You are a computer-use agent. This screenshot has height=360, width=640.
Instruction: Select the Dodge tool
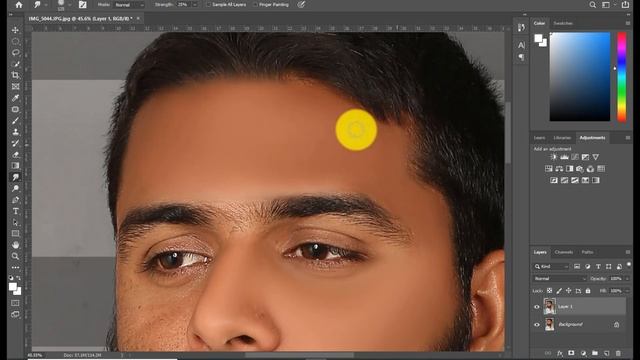point(16,189)
